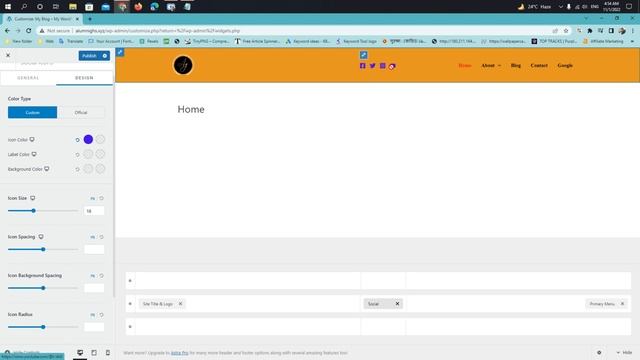
Task: Switch to mobile preview mode
Action: click(x=108, y=353)
